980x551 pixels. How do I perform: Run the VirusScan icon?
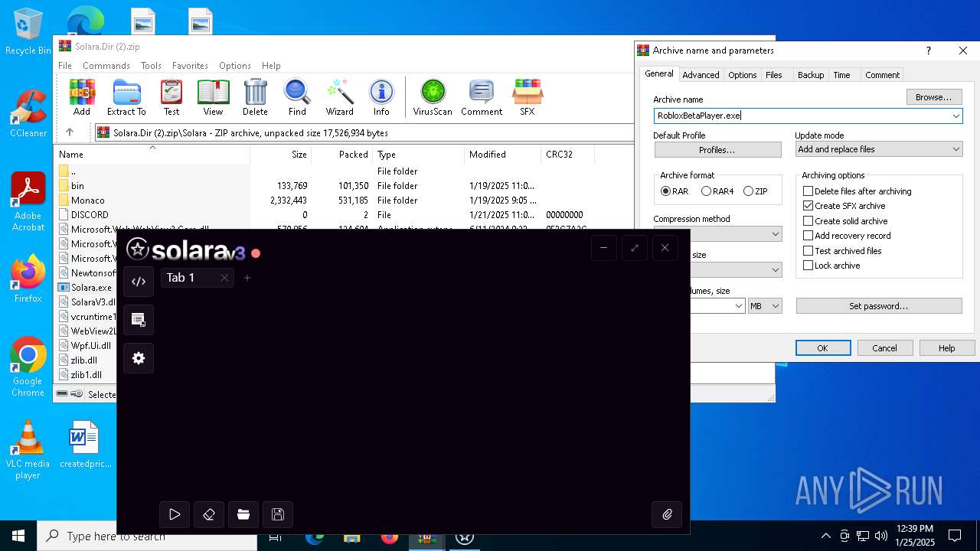[x=433, y=97]
